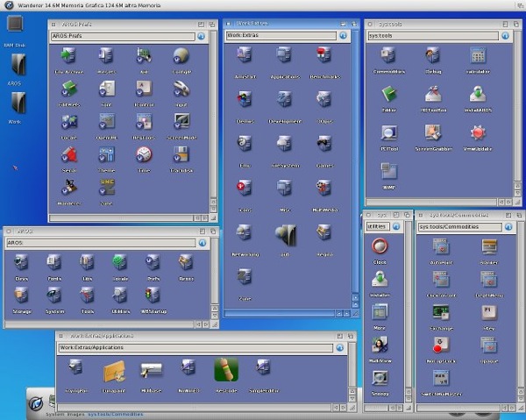This screenshot has width=526, height=420.
Task: Open the Time preferences clock icon
Action: (x=144, y=153)
